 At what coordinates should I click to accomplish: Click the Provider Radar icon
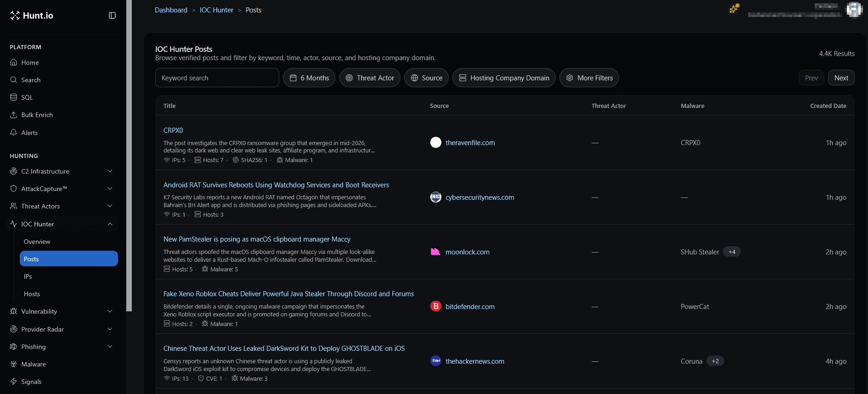pyautogui.click(x=14, y=329)
